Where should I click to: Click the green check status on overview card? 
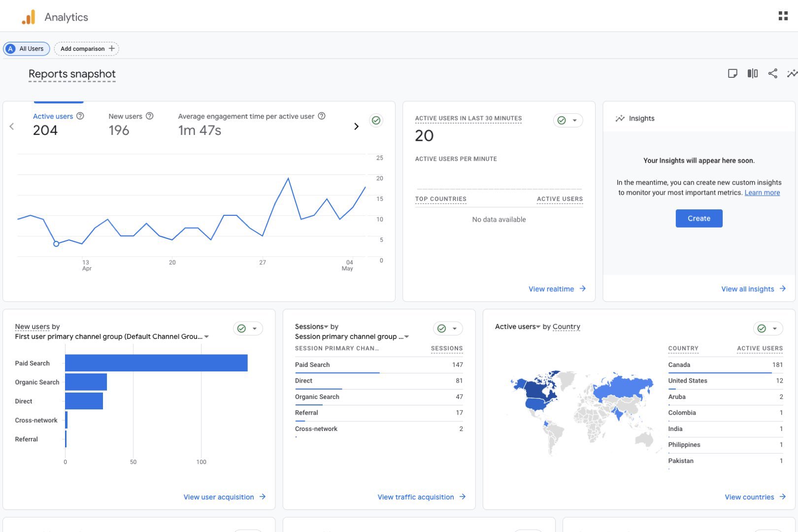click(376, 120)
